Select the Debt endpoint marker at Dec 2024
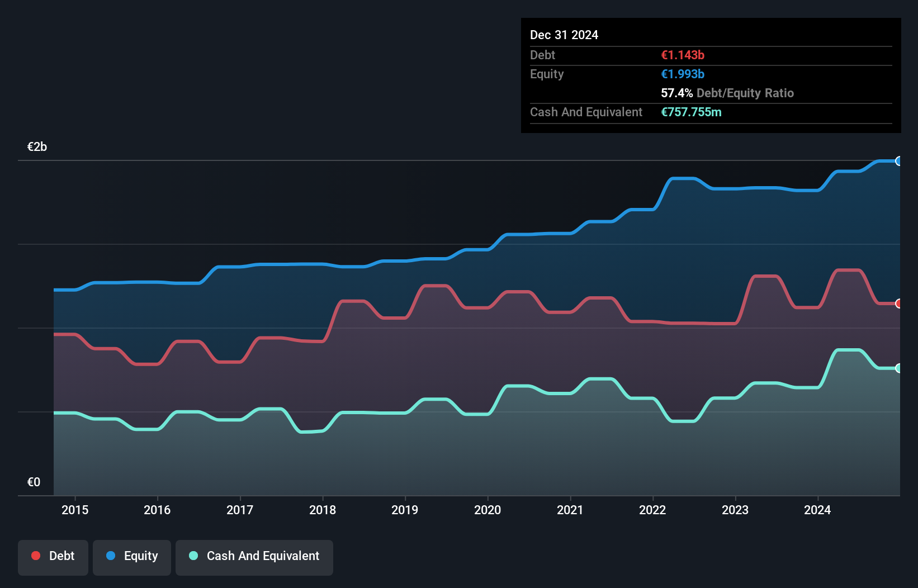918x588 pixels. coord(898,304)
